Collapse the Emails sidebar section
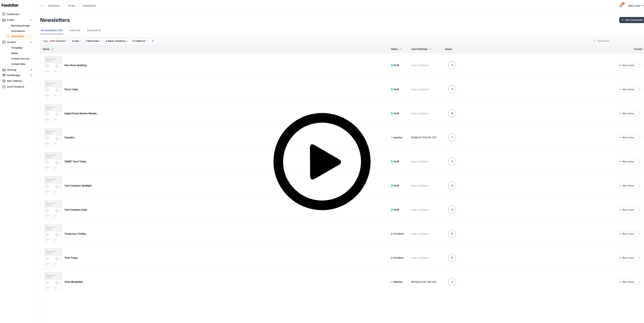The width and height of the screenshot is (644, 323). (x=31, y=20)
